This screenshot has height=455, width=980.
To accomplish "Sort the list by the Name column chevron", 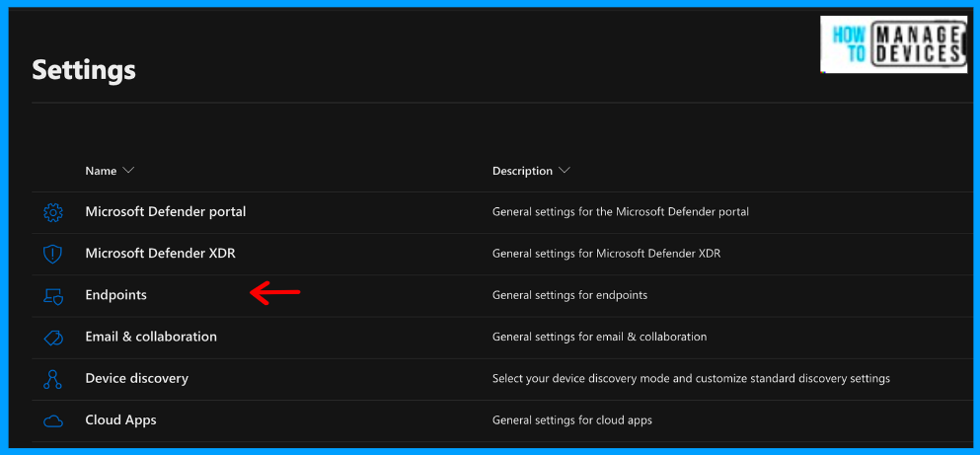I will click(x=128, y=171).
